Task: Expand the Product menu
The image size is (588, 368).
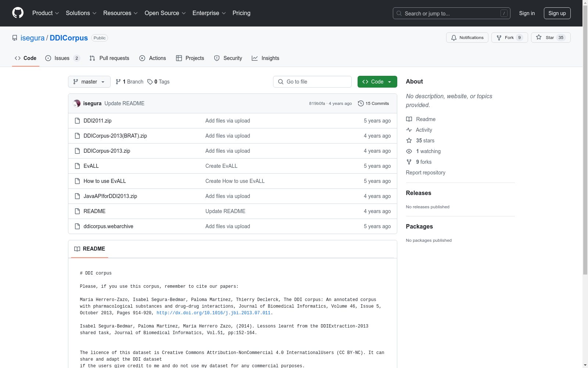Action: 46,13
